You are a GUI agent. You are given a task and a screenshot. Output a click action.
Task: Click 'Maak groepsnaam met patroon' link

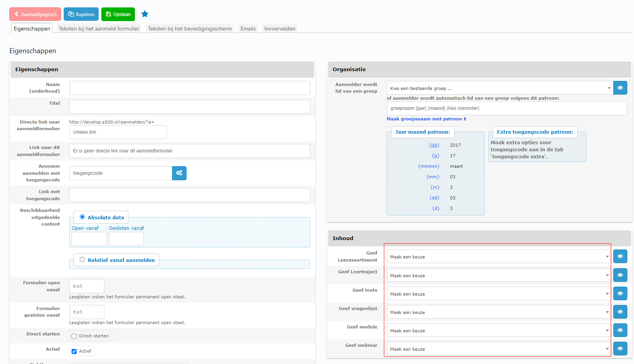pos(426,119)
